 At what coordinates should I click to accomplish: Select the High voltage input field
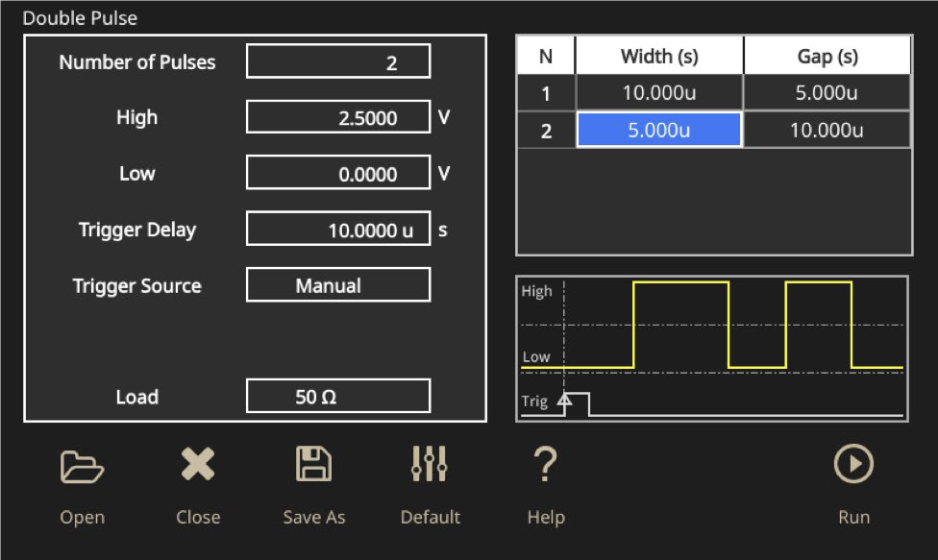pyautogui.click(x=338, y=118)
